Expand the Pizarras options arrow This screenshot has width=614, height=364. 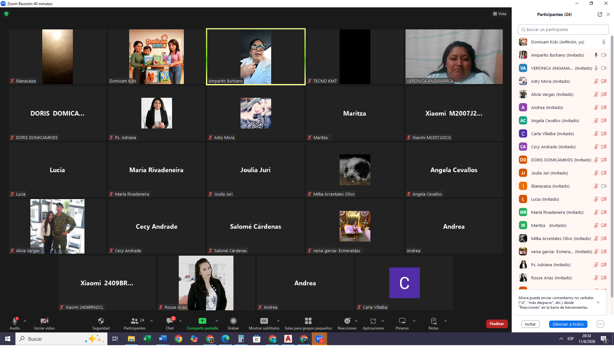[414, 321]
